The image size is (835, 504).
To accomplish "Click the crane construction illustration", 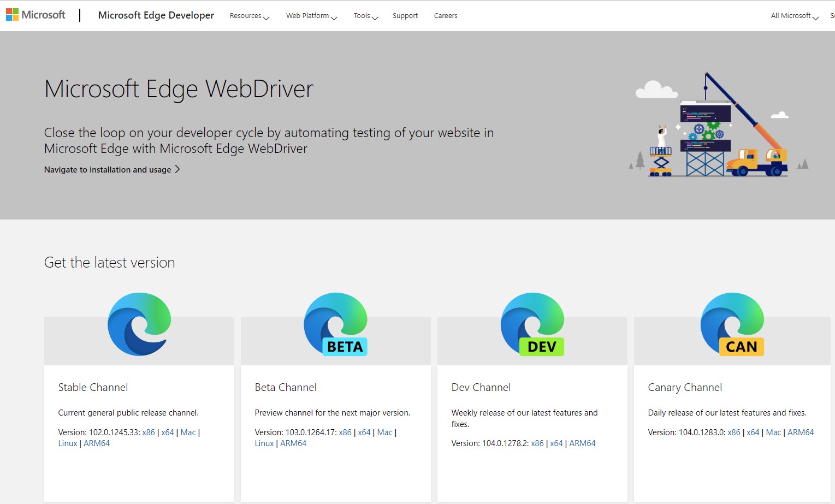I will (719, 124).
